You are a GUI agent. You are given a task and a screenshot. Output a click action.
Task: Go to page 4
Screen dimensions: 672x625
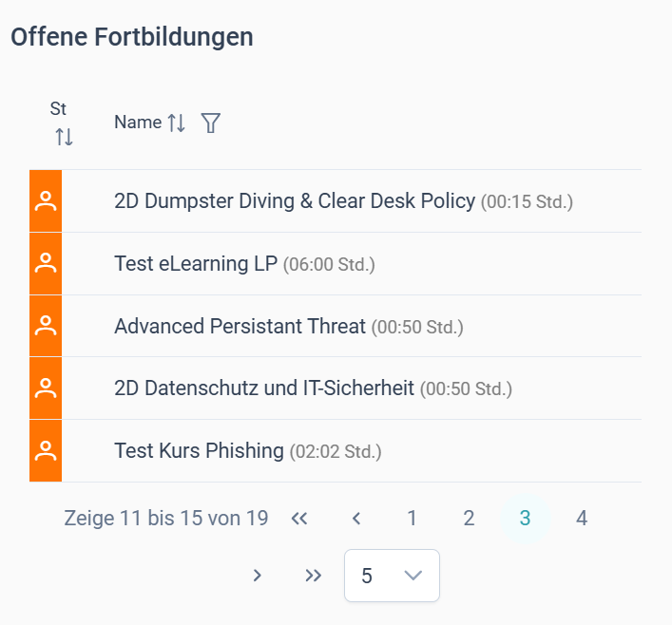[x=582, y=519]
